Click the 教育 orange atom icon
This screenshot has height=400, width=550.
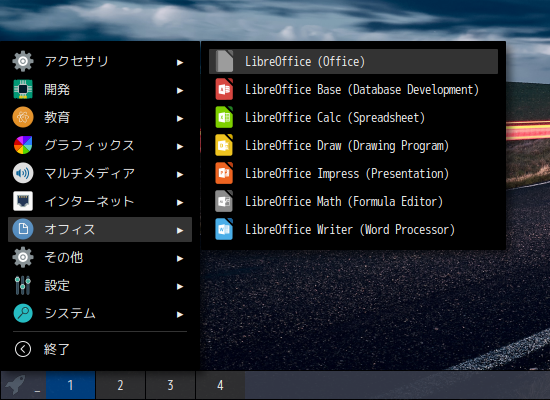(x=23, y=117)
